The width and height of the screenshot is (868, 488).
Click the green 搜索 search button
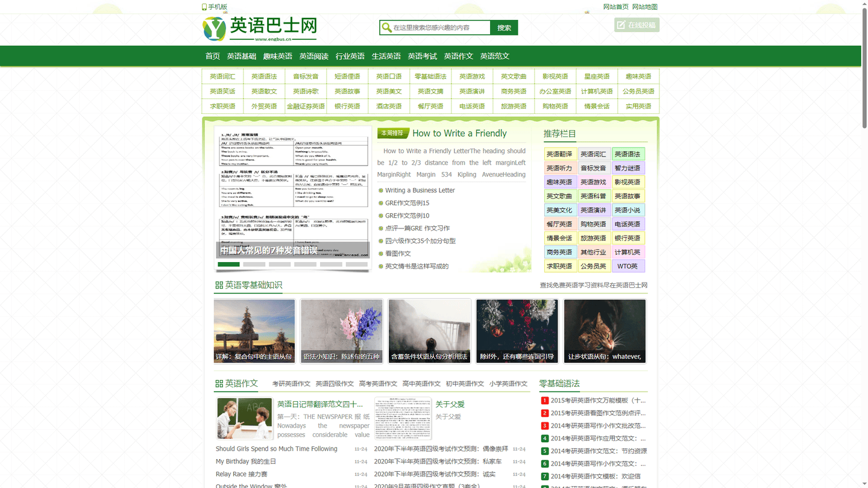pos(505,28)
